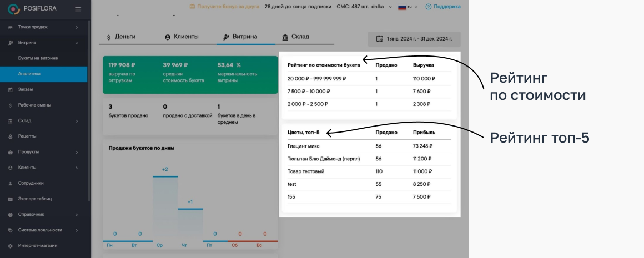Click the Экспорт таблиц folder icon
This screenshot has height=258, width=644.
(x=11, y=199)
